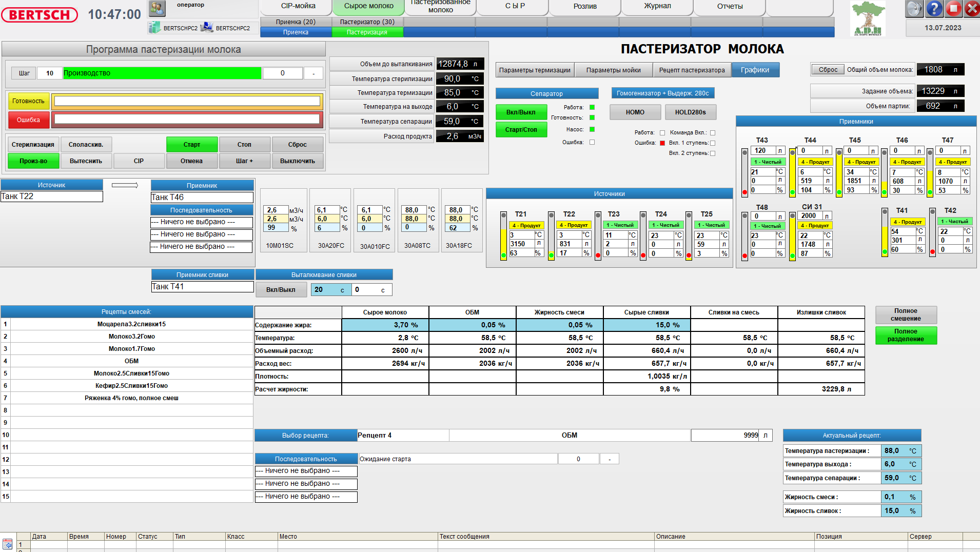Switch to the Журнал tab

[x=657, y=6]
